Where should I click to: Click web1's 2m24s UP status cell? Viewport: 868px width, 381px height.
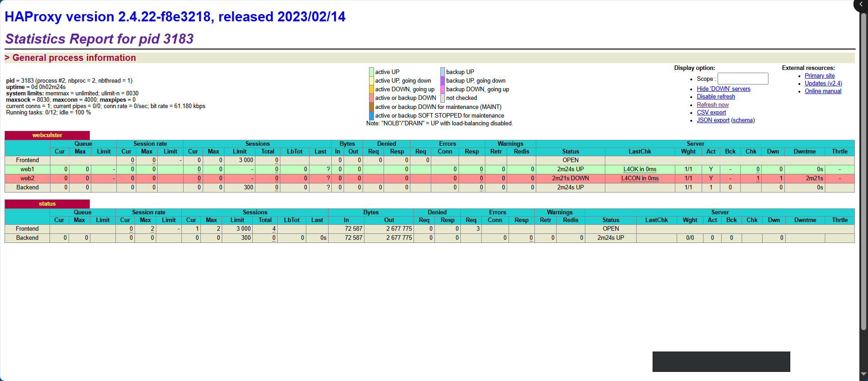pyautogui.click(x=570, y=169)
